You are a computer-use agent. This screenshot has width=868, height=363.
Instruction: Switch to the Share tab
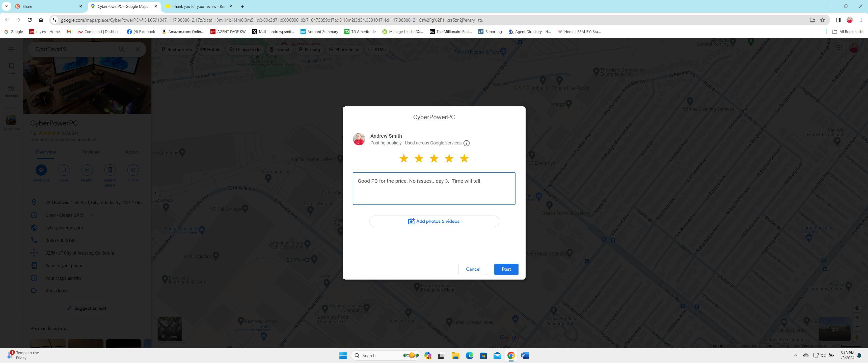point(47,6)
